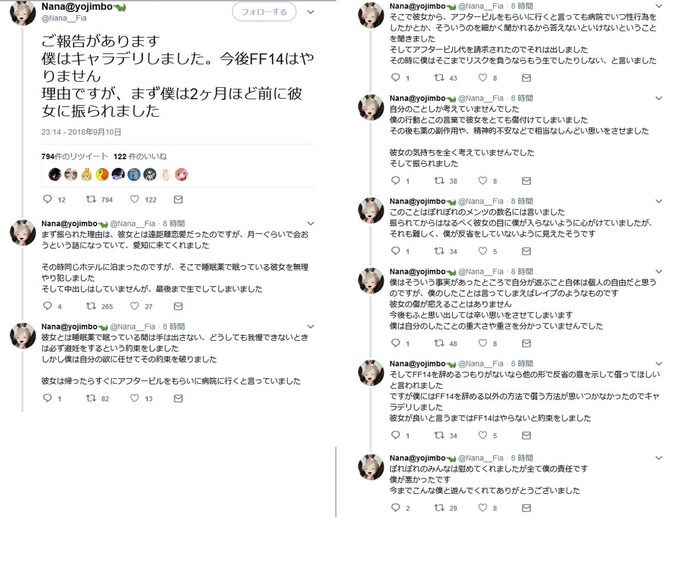Click the フォローする follow button
Image resolution: width=680 pixels, height=580 pixels.
point(264,12)
